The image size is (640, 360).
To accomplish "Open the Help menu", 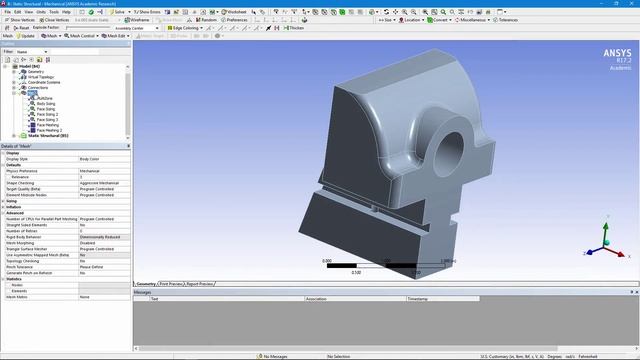I will (x=66, y=12).
